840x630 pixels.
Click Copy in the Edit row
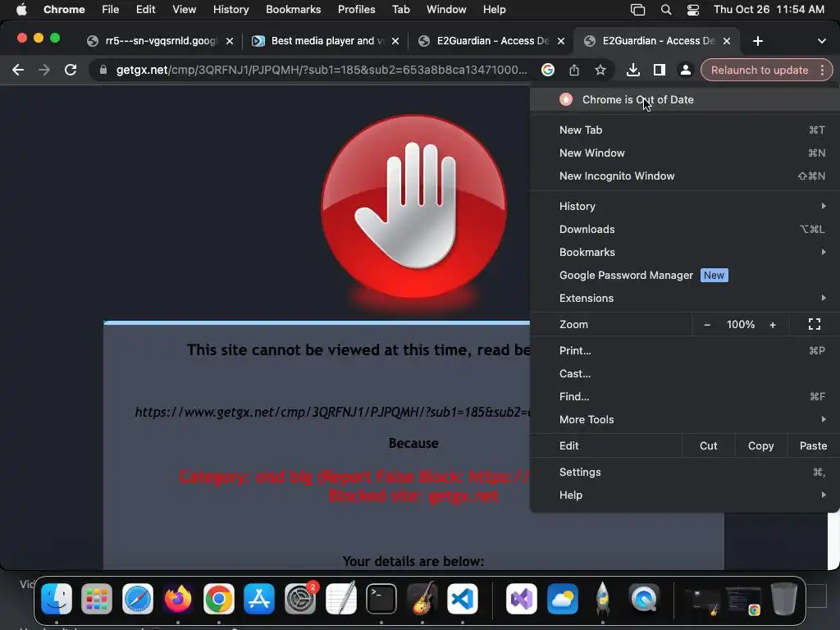pos(760,445)
